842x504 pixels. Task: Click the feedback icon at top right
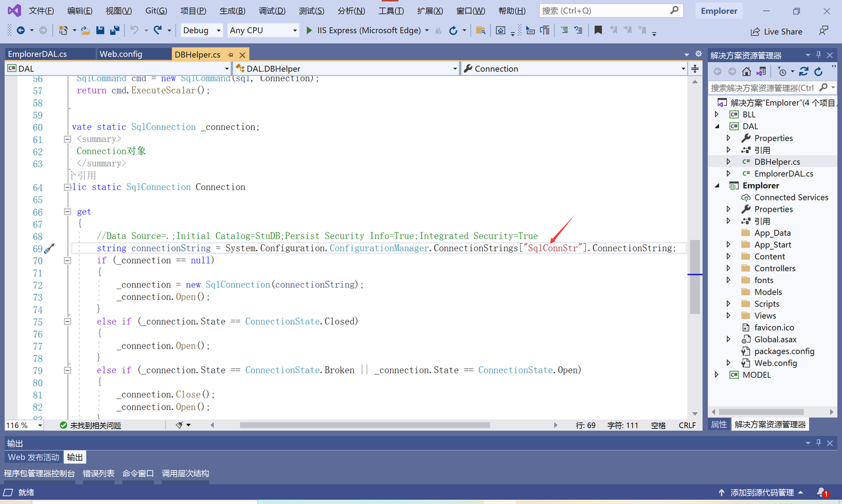point(824,30)
